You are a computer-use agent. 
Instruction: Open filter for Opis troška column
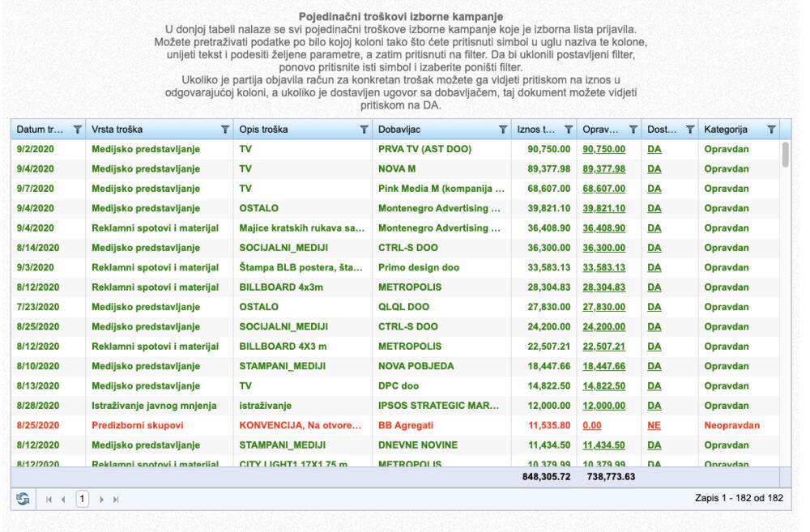coord(364,129)
